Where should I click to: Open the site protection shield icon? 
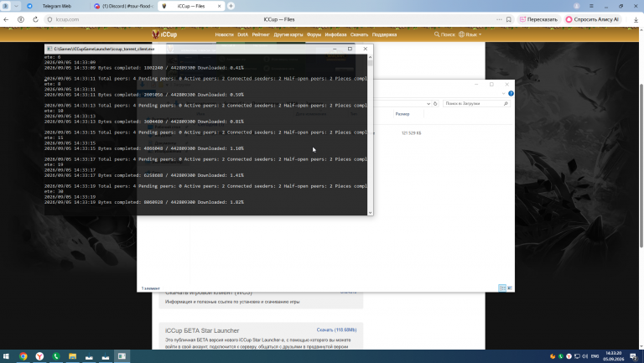pyautogui.click(x=49, y=19)
